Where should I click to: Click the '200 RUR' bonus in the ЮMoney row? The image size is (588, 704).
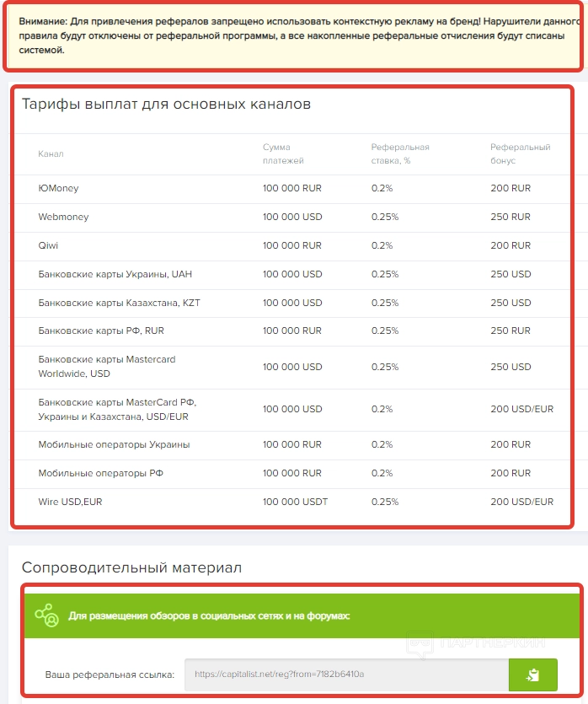pos(510,189)
